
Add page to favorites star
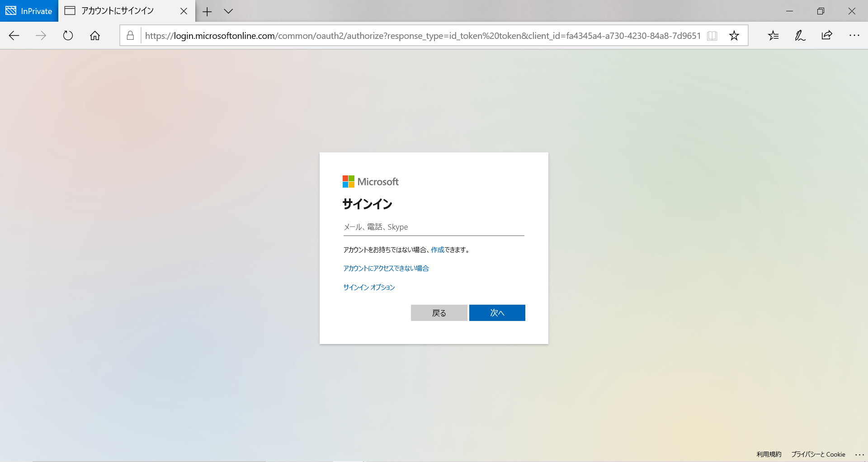[734, 36]
